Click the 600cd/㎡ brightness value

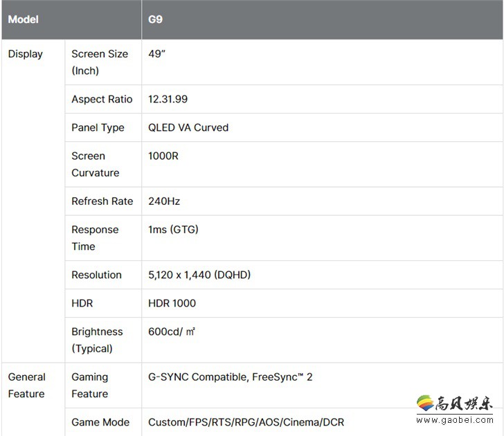point(172,331)
